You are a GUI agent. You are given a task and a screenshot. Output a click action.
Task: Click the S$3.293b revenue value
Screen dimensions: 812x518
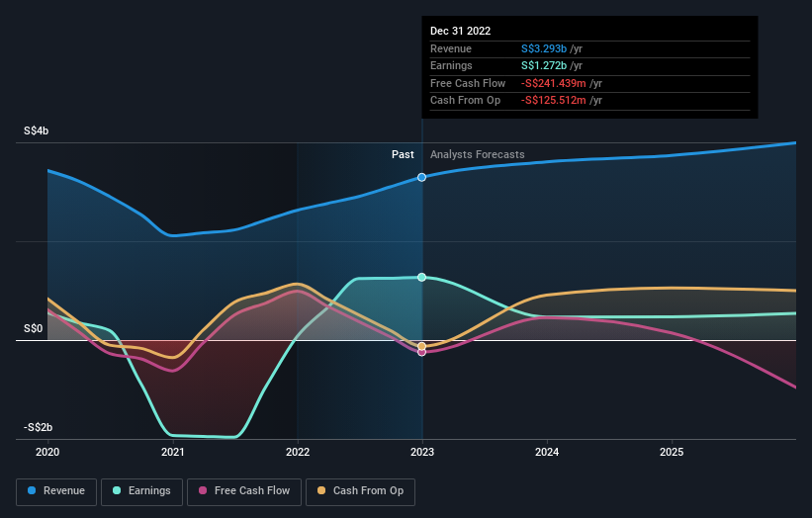point(544,48)
